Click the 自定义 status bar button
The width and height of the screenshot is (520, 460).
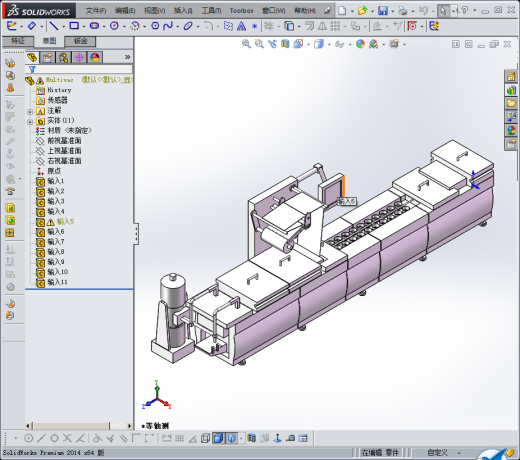(437, 453)
